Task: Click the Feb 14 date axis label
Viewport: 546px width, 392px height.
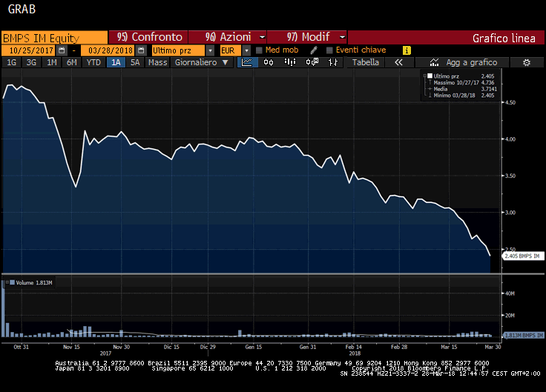Action: tap(353, 347)
